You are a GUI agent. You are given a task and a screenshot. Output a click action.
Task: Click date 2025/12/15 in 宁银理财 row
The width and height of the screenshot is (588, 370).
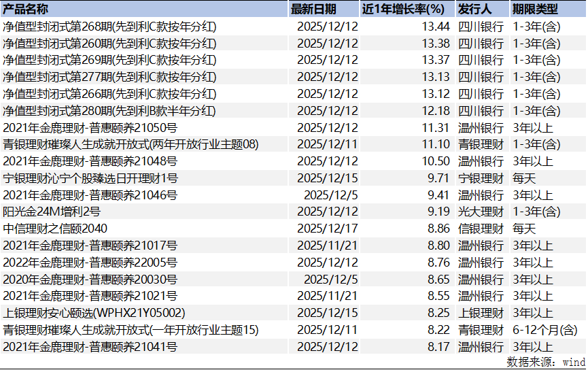(328, 178)
